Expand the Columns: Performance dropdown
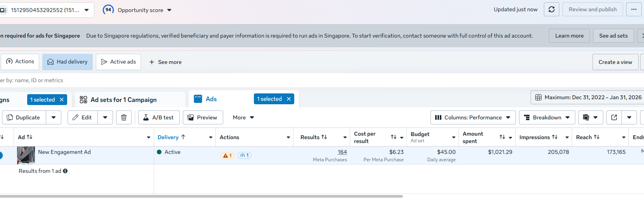The image size is (644, 200). click(x=473, y=117)
